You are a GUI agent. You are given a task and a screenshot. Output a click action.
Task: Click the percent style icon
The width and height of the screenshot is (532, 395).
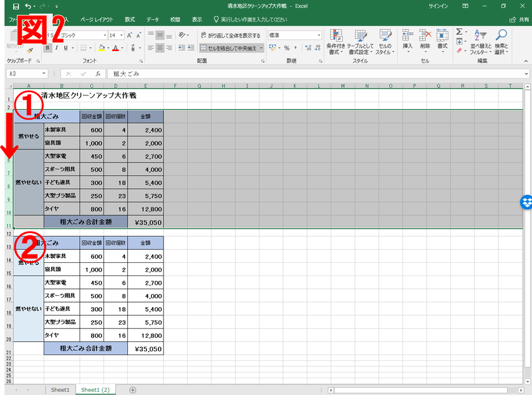pos(287,48)
